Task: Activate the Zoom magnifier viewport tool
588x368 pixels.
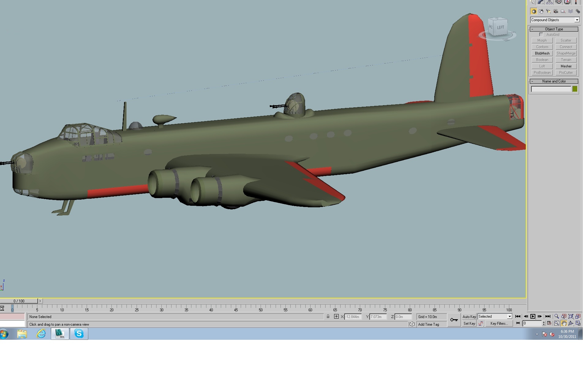Action: pos(556,316)
